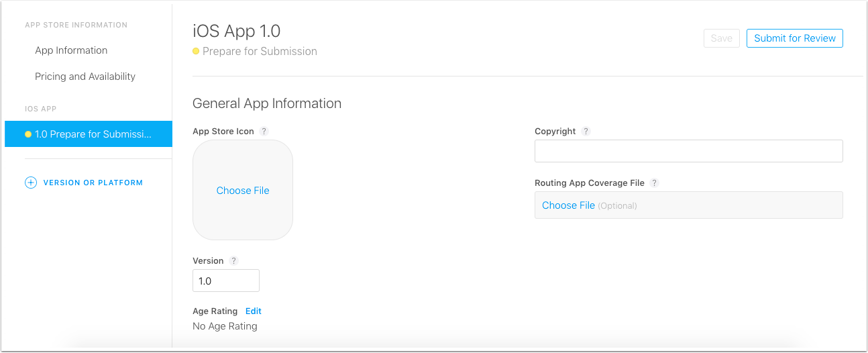Click the 'iOS App 1.0' heading
The image size is (868, 353).
[x=237, y=31]
